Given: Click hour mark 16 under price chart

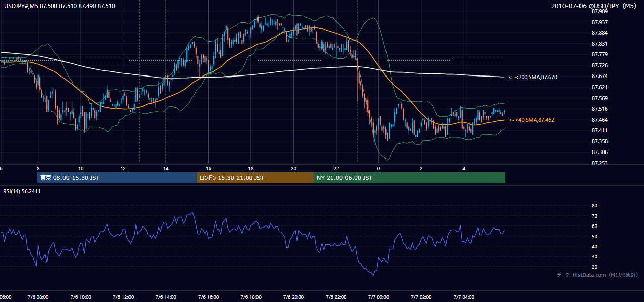Looking at the screenshot, I should 208,168.
